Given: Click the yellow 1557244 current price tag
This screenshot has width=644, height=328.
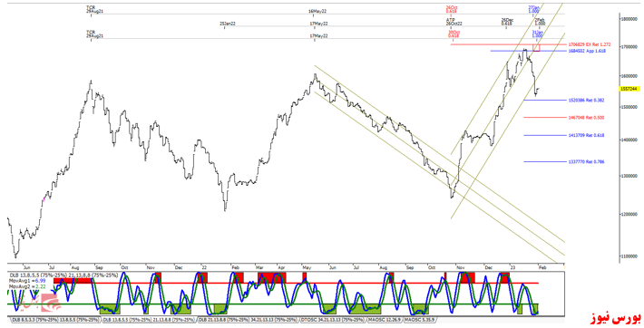Looking at the screenshot, I should click(630, 89).
